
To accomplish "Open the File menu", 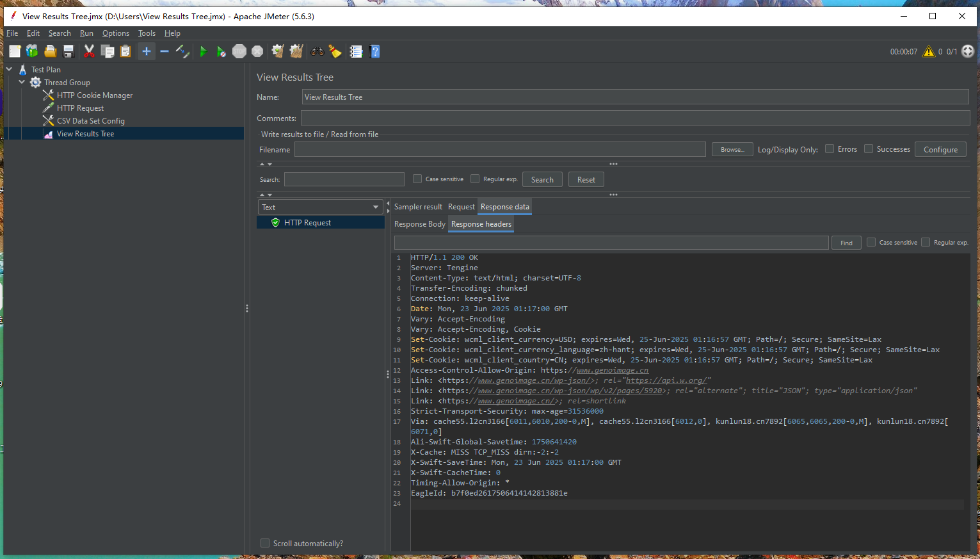I will (x=12, y=33).
